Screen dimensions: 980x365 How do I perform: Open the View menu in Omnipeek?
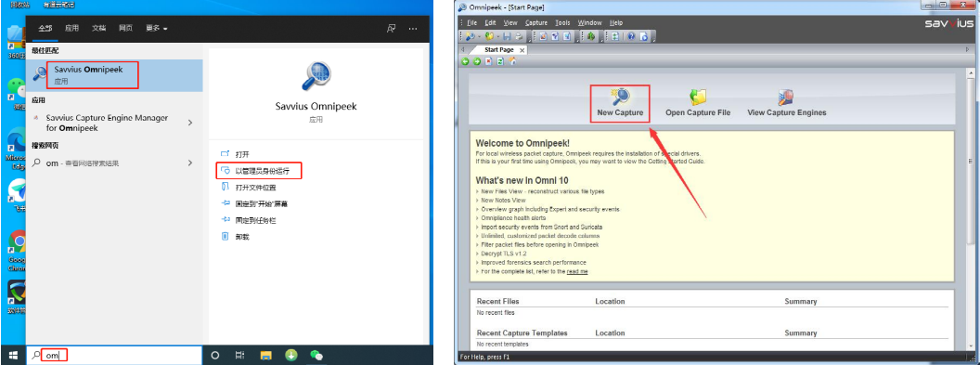(510, 22)
